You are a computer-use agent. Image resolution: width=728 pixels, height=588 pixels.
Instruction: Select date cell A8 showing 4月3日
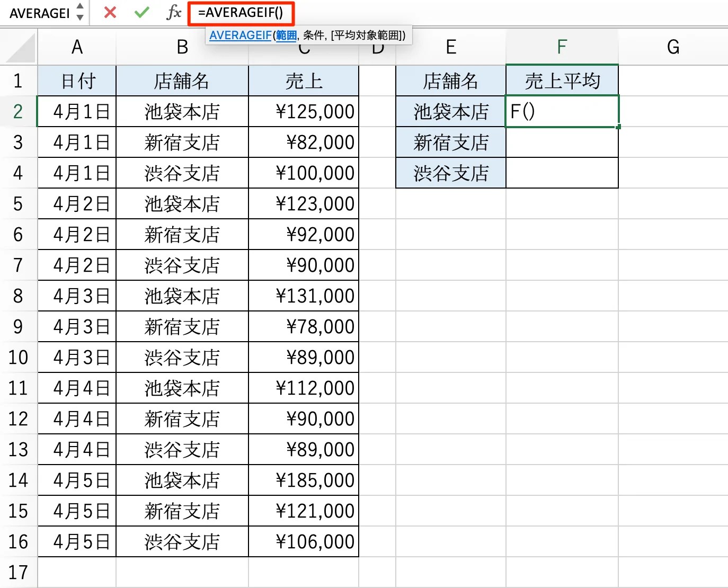(77, 296)
